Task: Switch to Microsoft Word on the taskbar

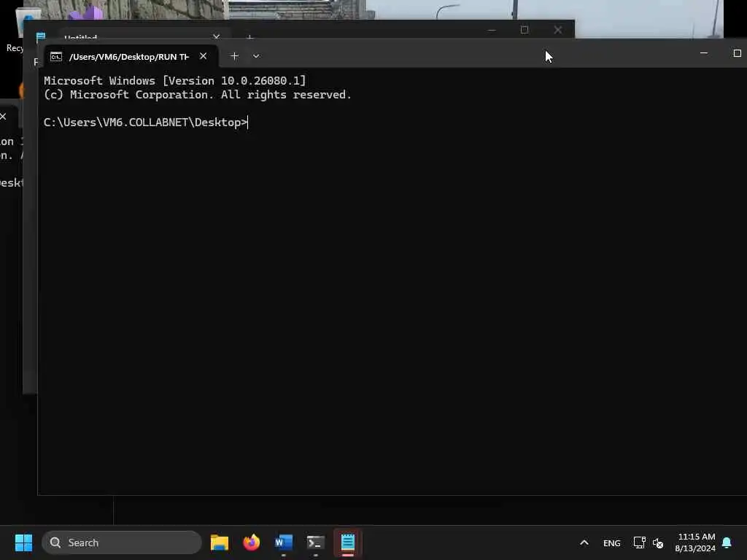Action: click(x=284, y=542)
